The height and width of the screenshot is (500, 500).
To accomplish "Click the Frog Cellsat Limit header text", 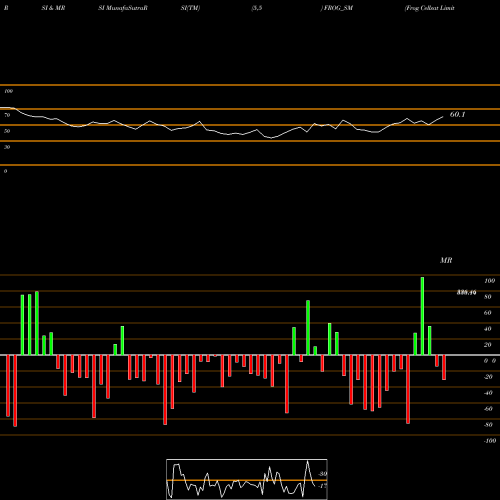I will click(430, 8).
